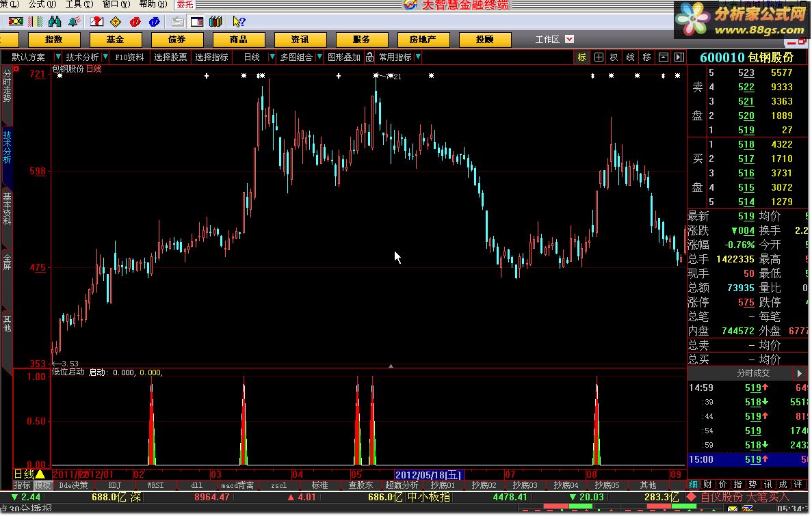Switch to the 抄底01 indicator tab
This screenshot has height=516, width=812.
(442, 485)
